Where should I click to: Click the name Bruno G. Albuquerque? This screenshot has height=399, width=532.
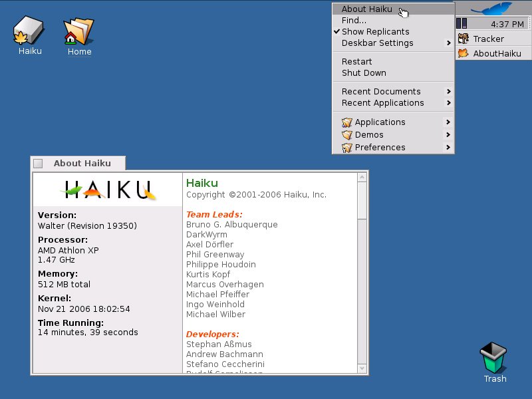tap(231, 225)
